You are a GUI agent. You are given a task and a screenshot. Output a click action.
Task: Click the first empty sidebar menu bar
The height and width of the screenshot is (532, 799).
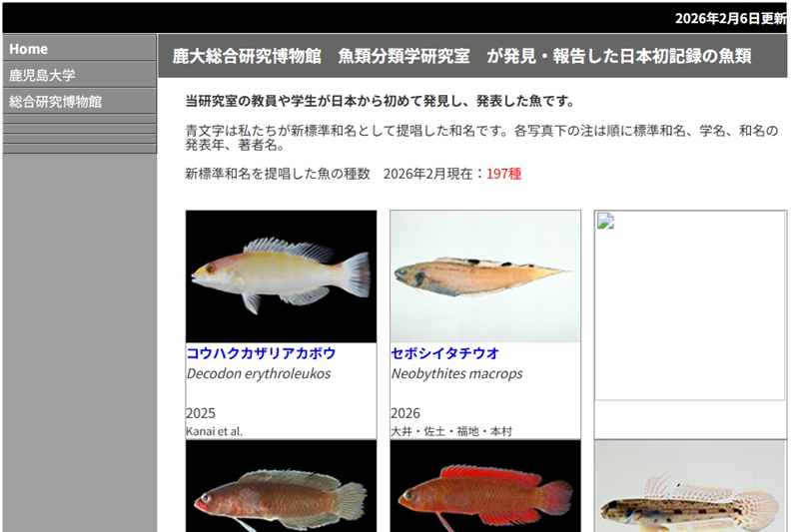tap(80, 119)
